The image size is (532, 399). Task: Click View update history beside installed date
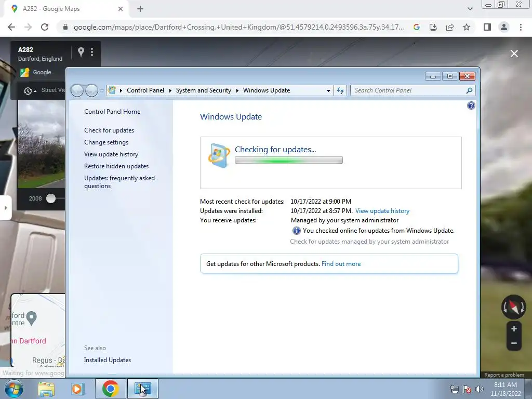382,211
